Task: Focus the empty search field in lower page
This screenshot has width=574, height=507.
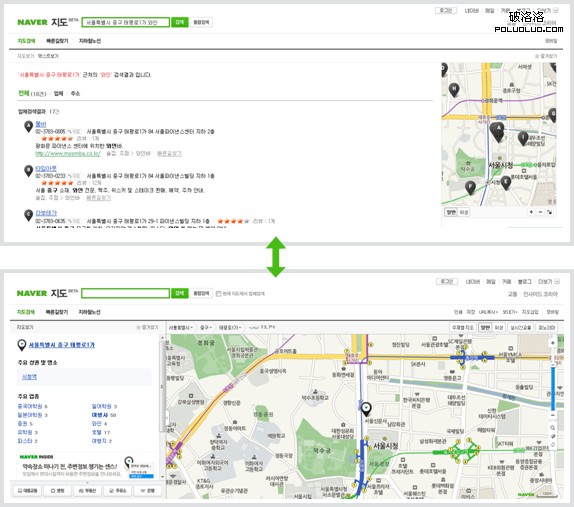Action: [x=125, y=294]
